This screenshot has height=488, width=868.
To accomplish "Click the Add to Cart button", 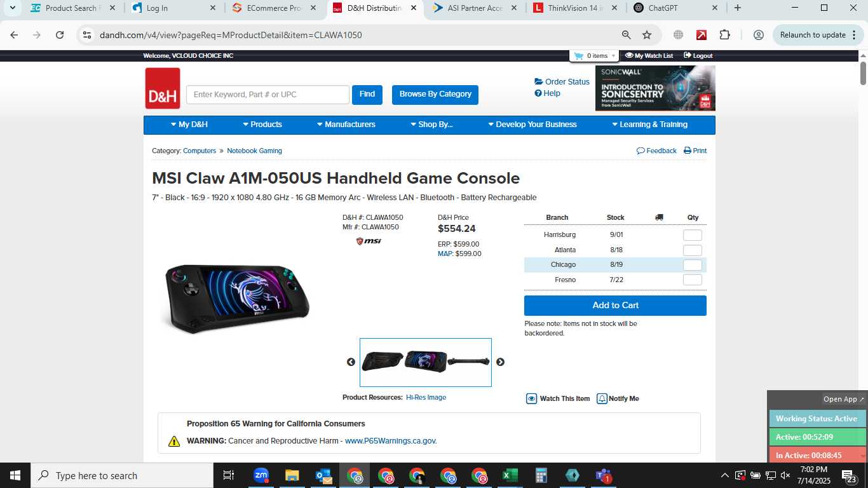I will click(x=615, y=306).
